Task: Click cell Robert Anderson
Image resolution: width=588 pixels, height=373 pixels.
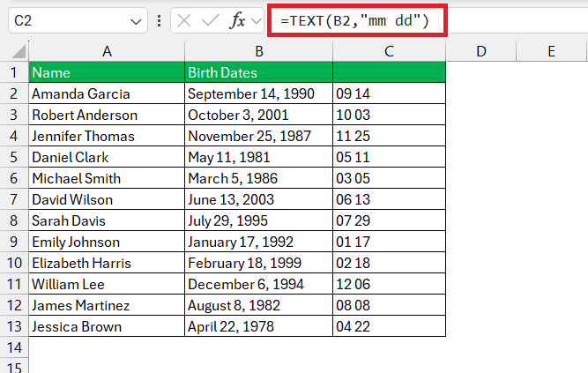Action: tap(107, 115)
